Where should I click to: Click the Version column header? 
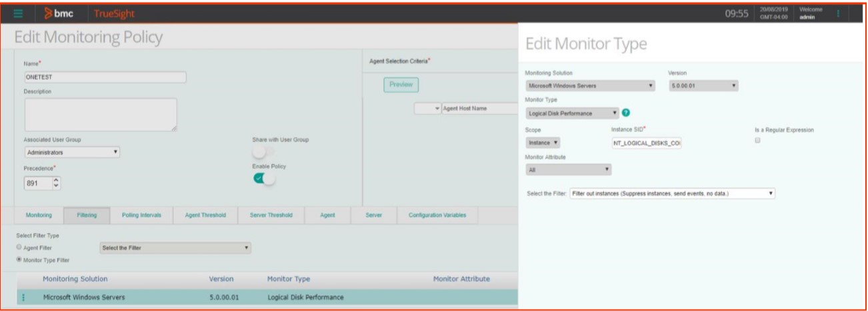[221, 279]
